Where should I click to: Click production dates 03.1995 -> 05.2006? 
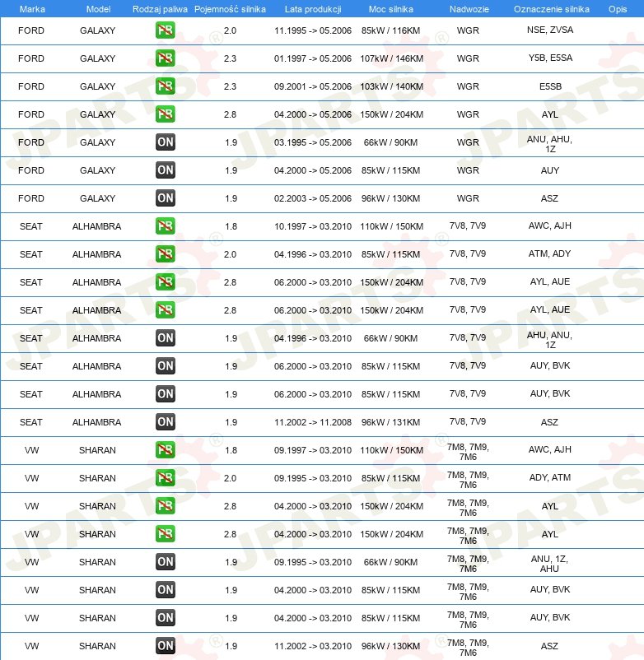[312, 142]
